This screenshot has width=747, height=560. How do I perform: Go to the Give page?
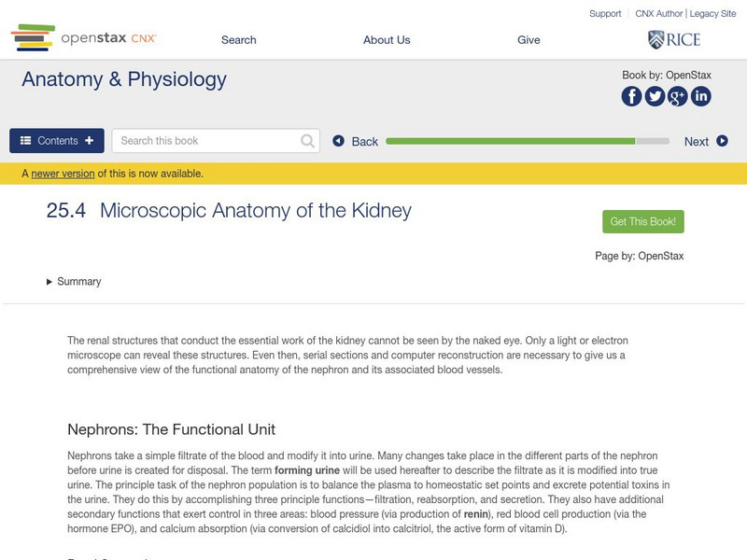[x=529, y=40]
